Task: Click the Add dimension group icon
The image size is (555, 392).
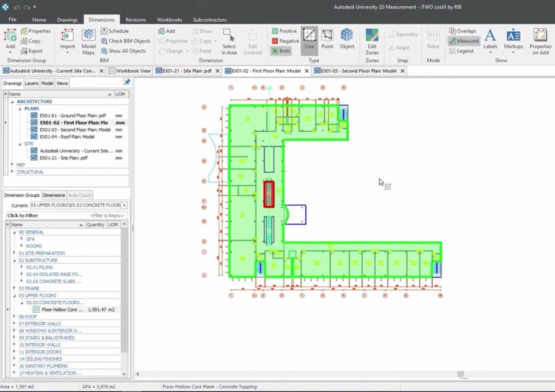Action: (10, 35)
